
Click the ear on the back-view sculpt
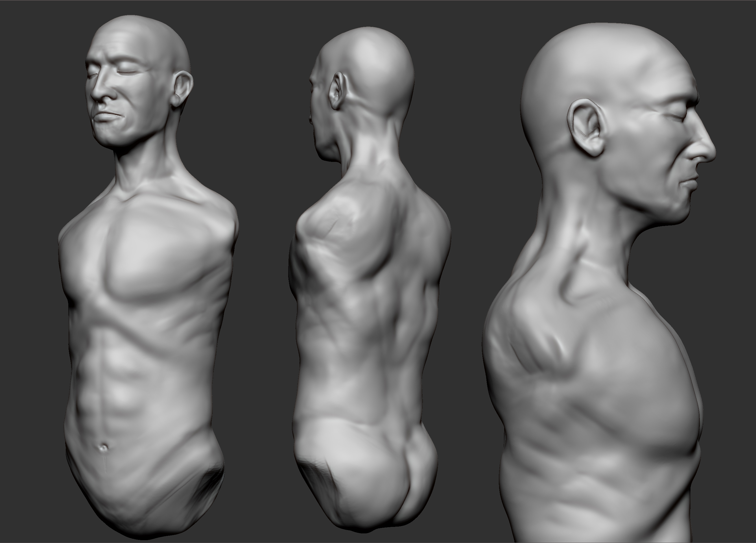pos(337,90)
